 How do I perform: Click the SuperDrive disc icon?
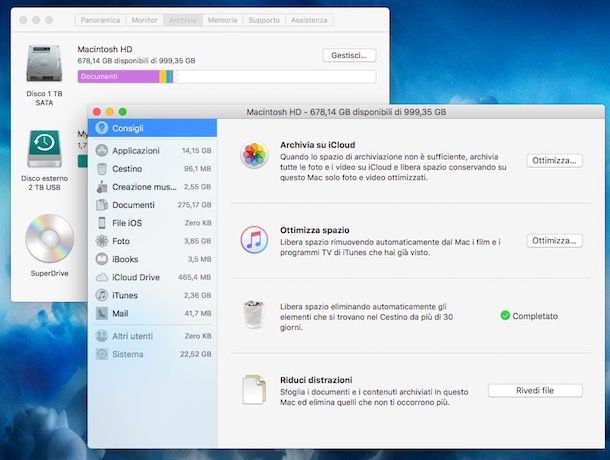[49, 238]
